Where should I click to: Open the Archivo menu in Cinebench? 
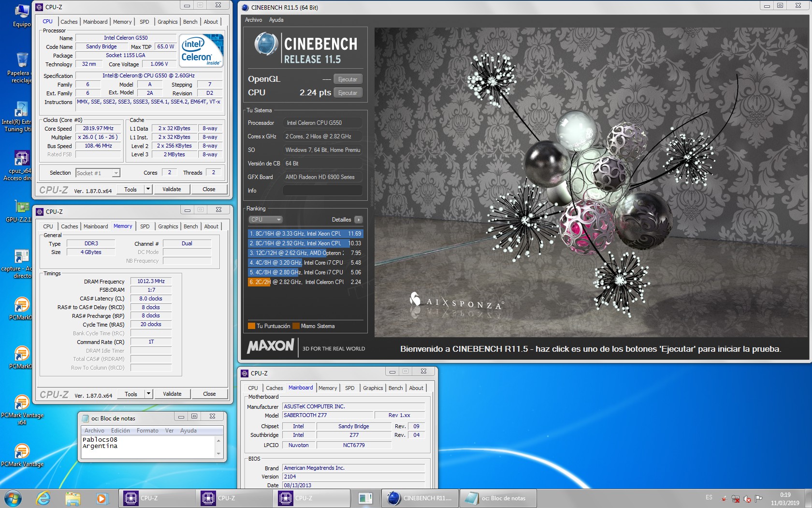point(253,20)
